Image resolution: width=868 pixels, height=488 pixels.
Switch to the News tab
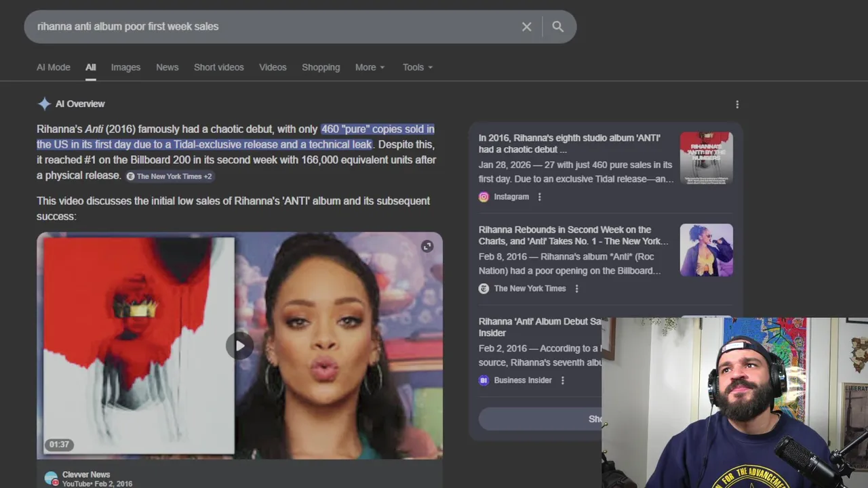click(x=167, y=67)
